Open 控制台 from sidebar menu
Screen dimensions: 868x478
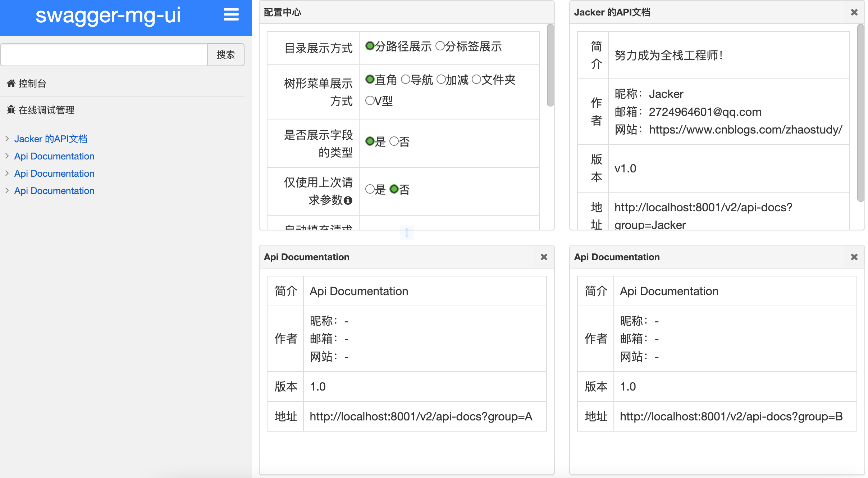pos(32,84)
